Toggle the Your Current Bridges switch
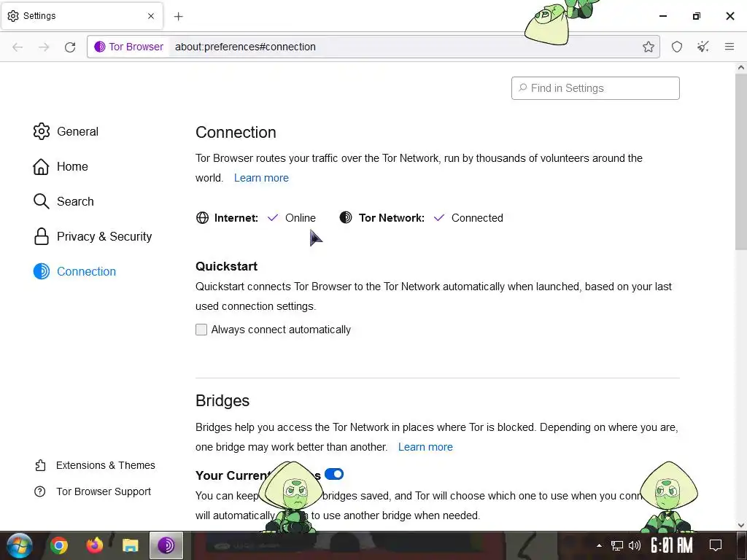Screen dimensions: 747x560 tap(334, 474)
